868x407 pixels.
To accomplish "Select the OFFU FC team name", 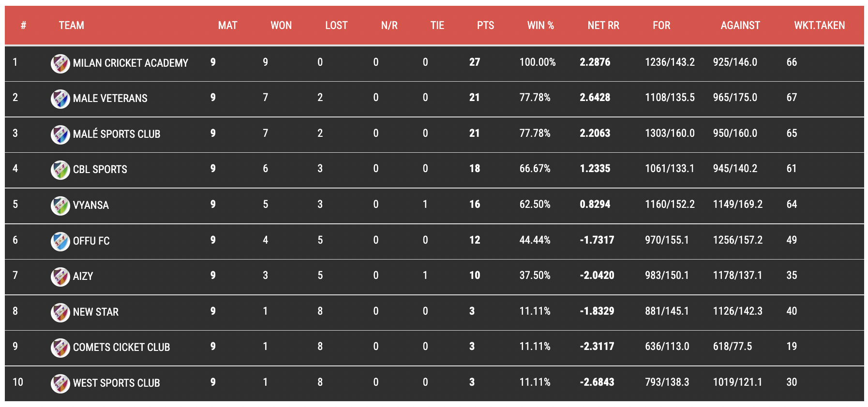I will (91, 241).
